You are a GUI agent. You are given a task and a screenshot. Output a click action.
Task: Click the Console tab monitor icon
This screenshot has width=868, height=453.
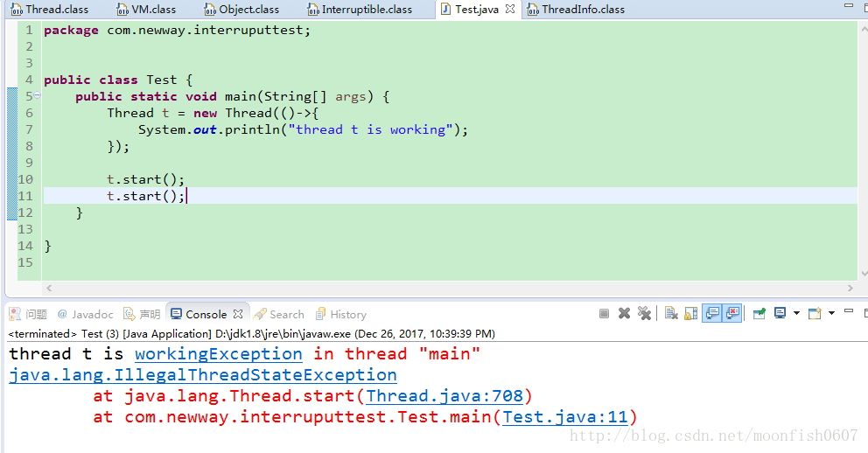[x=176, y=314]
